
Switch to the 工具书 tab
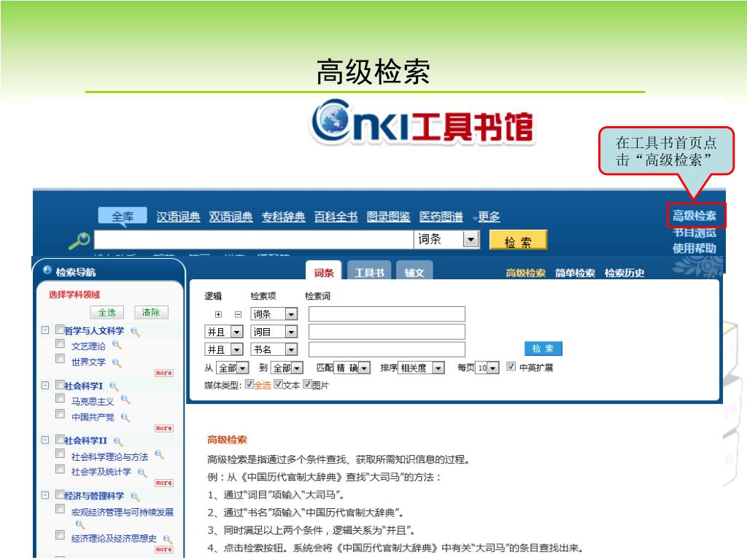[x=369, y=272]
